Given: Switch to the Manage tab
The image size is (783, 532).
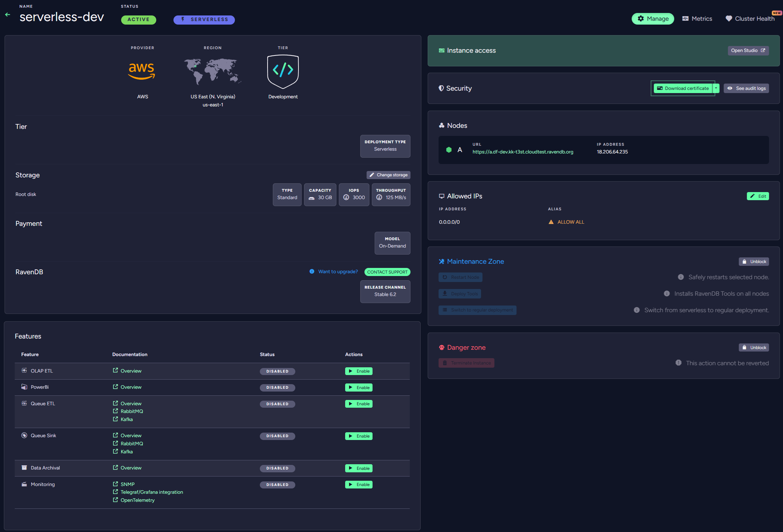Looking at the screenshot, I should pos(653,19).
